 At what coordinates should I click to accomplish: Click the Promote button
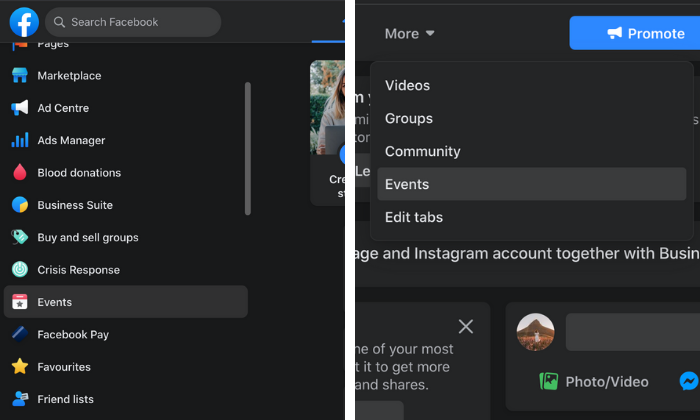pyautogui.click(x=635, y=33)
